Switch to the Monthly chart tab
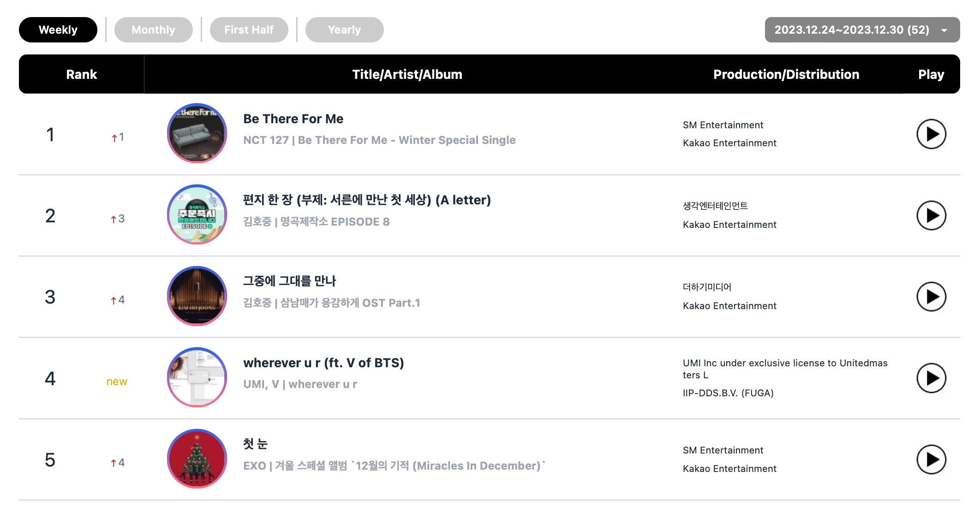 [x=153, y=30]
